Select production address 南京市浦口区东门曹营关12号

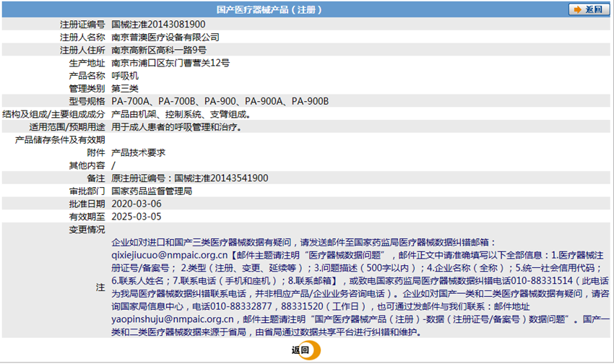coord(170,63)
